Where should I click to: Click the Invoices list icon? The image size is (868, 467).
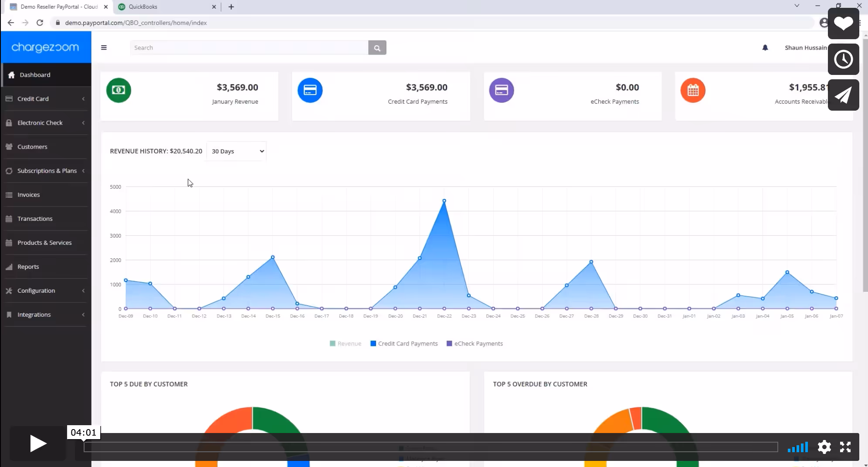tap(9, 195)
